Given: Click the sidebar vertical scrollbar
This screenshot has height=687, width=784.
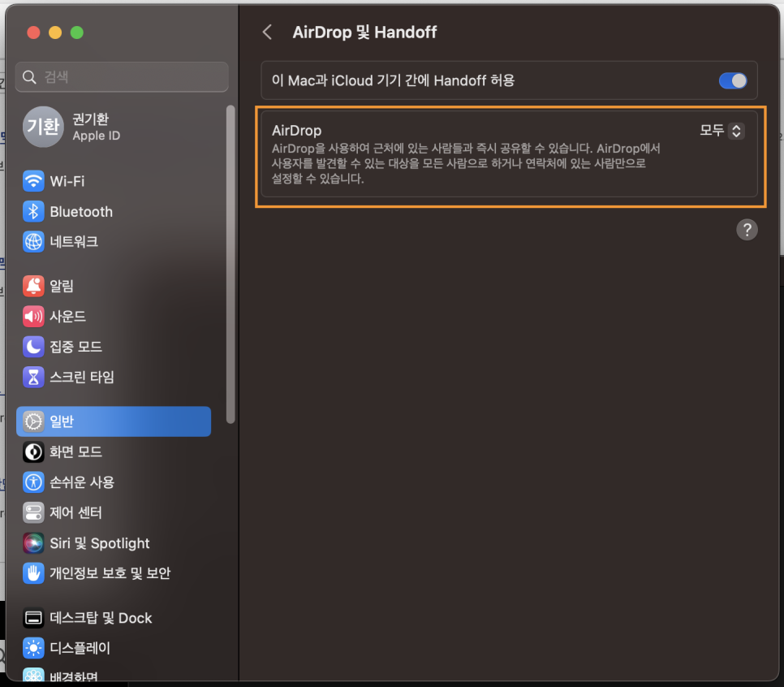Looking at the screenshot, I should [230, 265].
